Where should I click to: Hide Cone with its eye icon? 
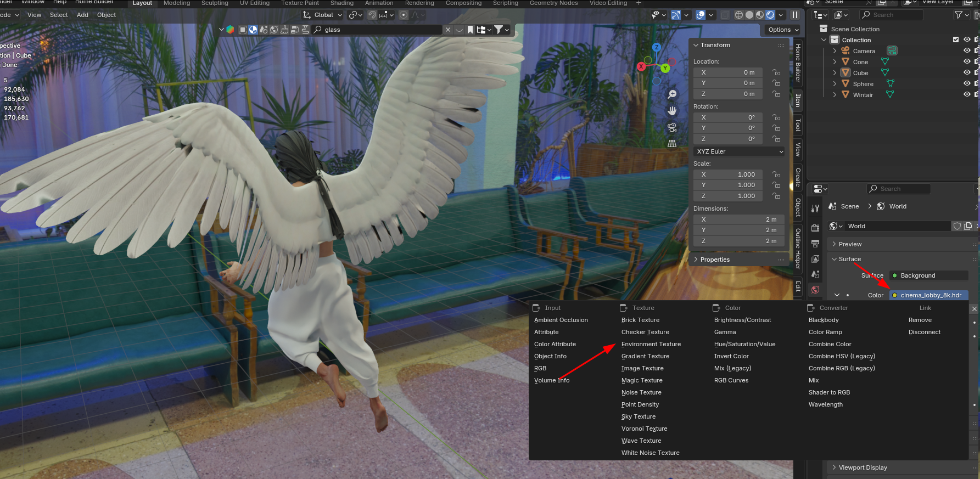(967, 61)
